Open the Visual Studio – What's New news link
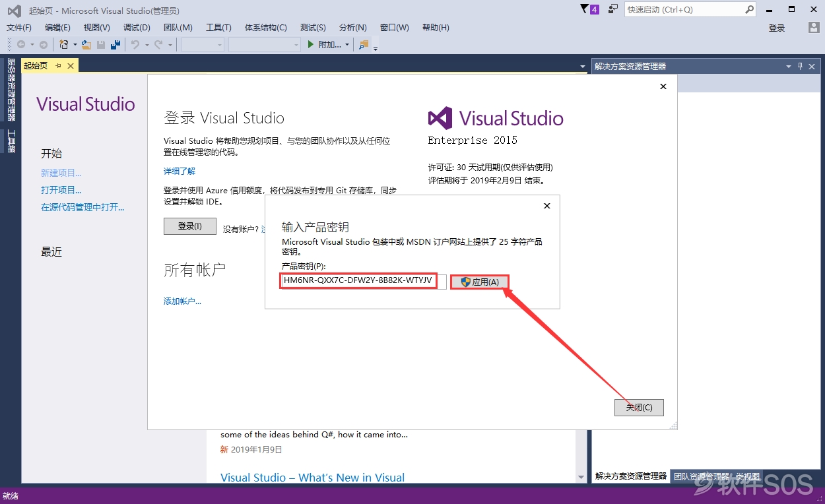This screenshot has height=504, width=825. tap(313, 478)
